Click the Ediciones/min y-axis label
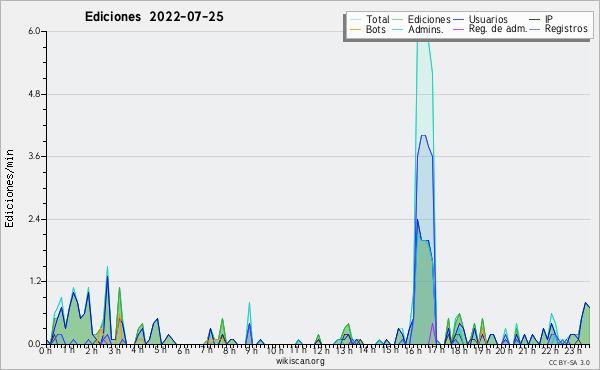The height and width of the screenshot is (370, 600). tap(9, 188)
